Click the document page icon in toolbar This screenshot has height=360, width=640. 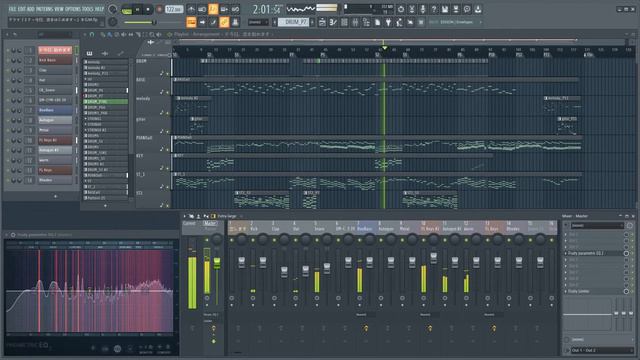377,22
